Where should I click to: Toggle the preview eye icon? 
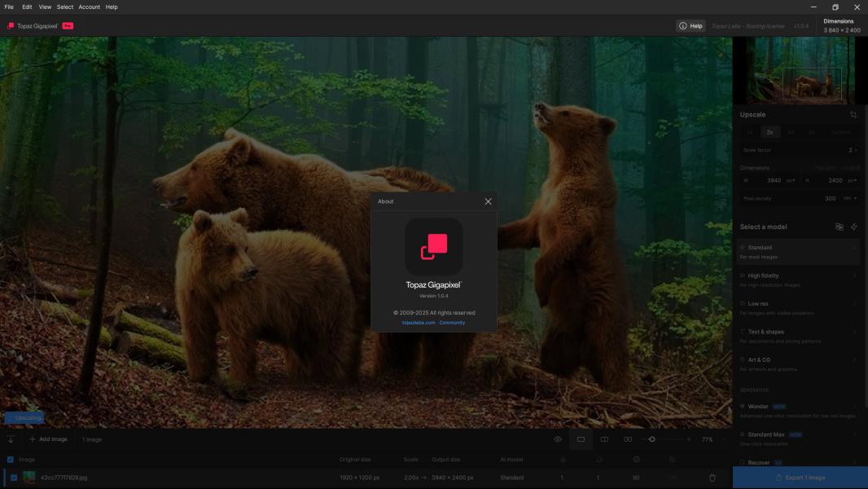(x=558, y=439)
